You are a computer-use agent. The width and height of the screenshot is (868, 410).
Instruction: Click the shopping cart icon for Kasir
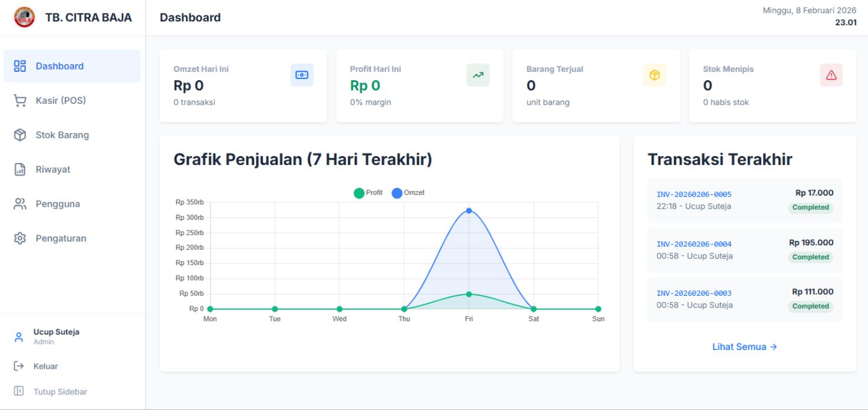[x=20, y=101]
